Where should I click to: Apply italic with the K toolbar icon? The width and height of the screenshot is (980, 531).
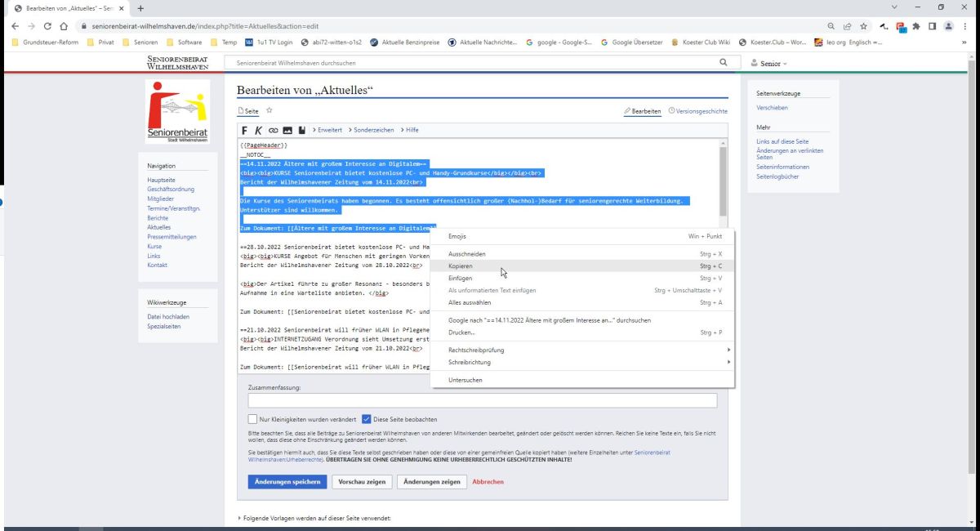click(x=259, y=131)
